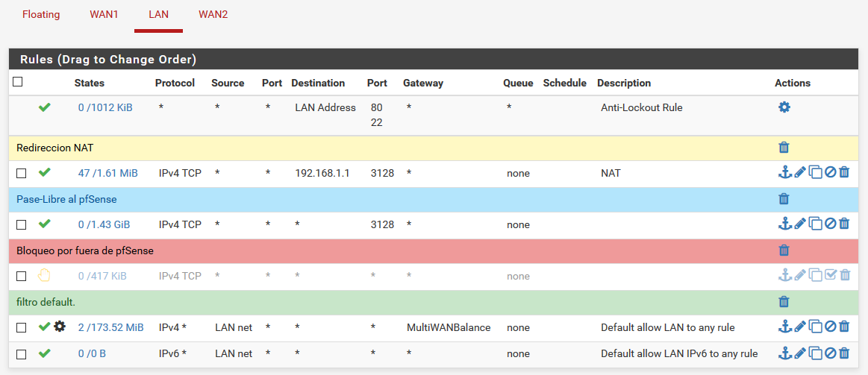Open advanced gear icon on LAN net IPv4 rule
This screenshot has width=868, height=375.
[x=60, y=327]
